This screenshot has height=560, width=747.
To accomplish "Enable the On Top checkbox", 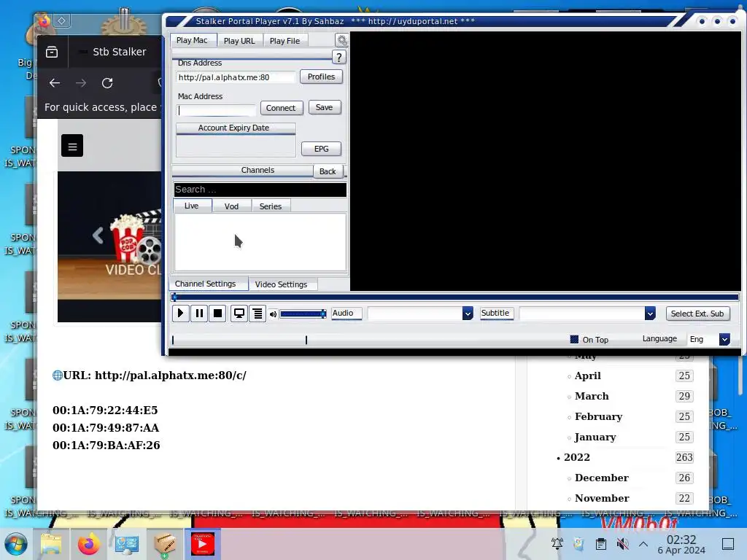I will 574,340.
